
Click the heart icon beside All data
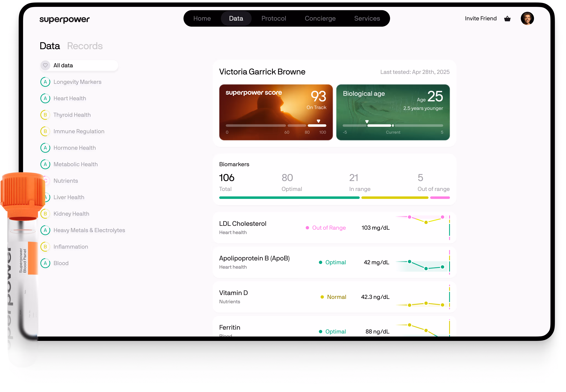(x=45, y=65)
